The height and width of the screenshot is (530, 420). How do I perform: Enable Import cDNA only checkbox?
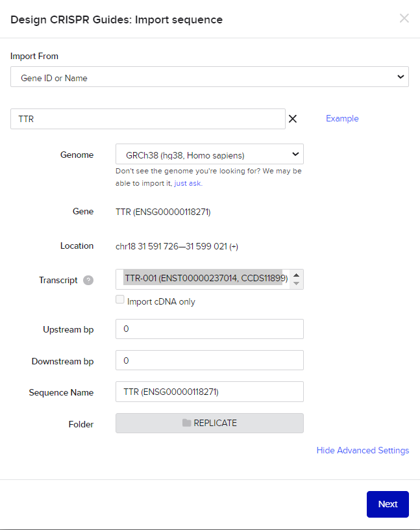coord(119,299)
